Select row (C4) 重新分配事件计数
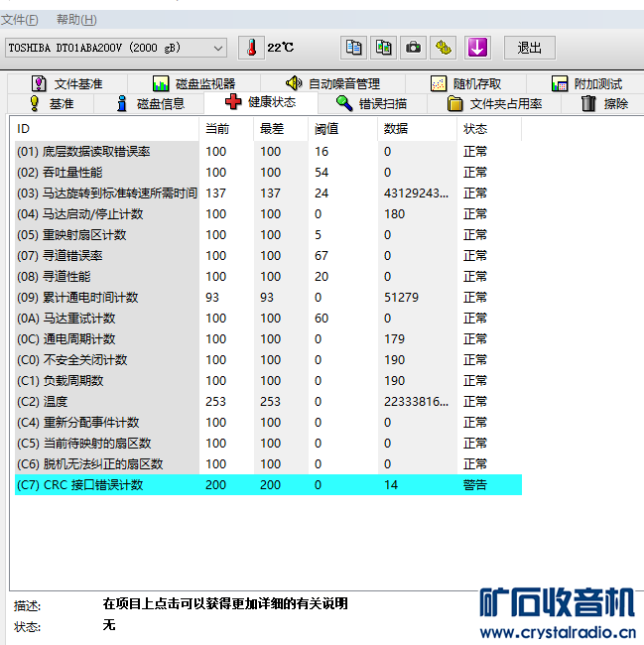 [268, 423]
